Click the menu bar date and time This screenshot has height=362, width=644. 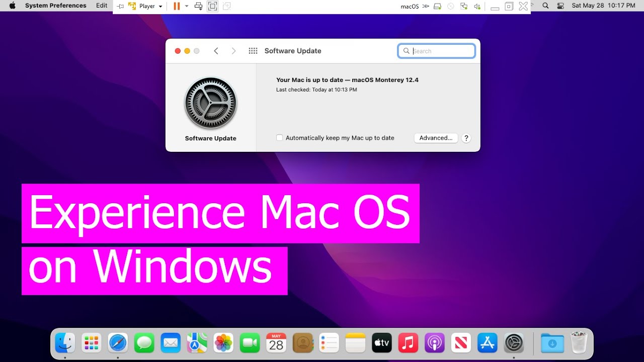coord(603,6)
